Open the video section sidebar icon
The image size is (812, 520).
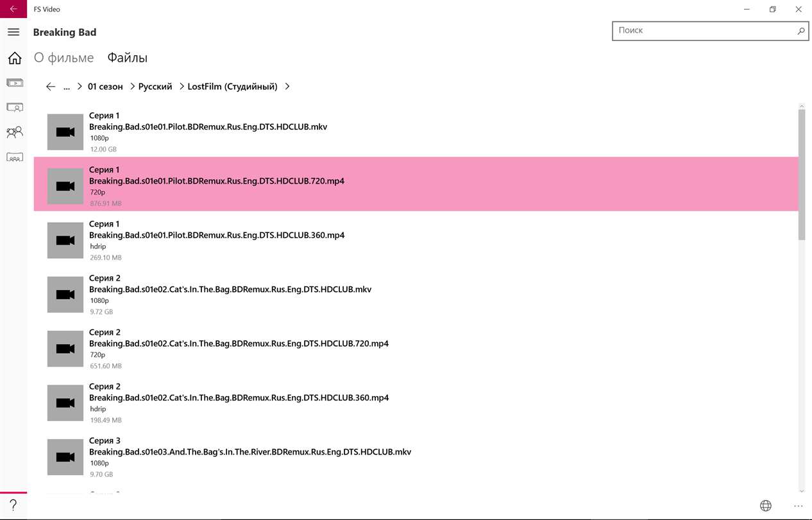coord(14,83)
